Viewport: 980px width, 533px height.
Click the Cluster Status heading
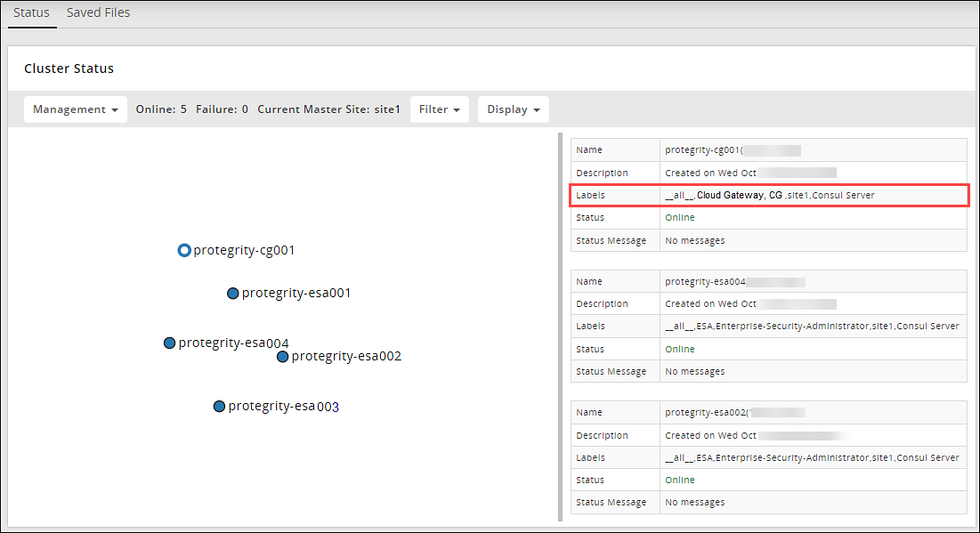69,69
